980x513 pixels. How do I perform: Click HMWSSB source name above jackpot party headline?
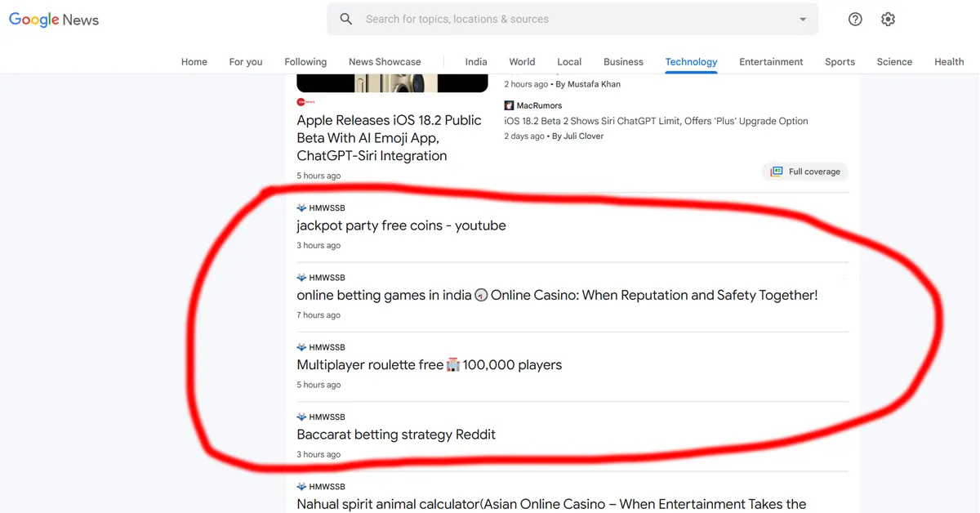[327, 208]
